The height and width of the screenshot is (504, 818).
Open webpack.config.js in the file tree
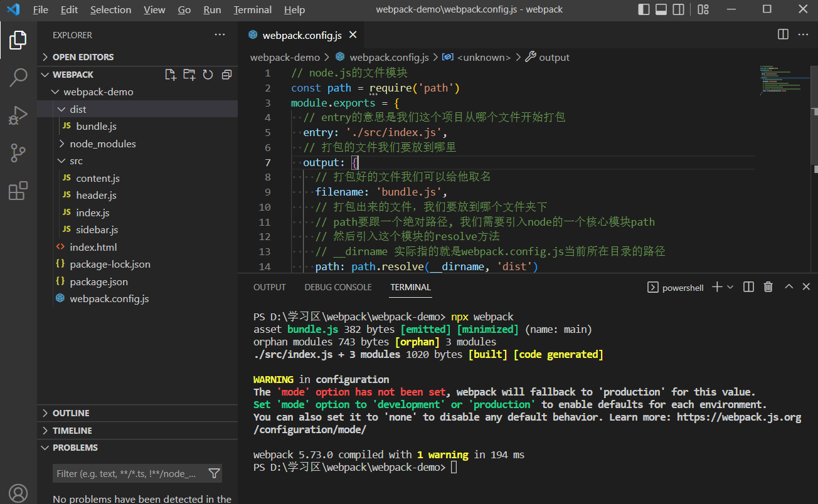[137, 299]
